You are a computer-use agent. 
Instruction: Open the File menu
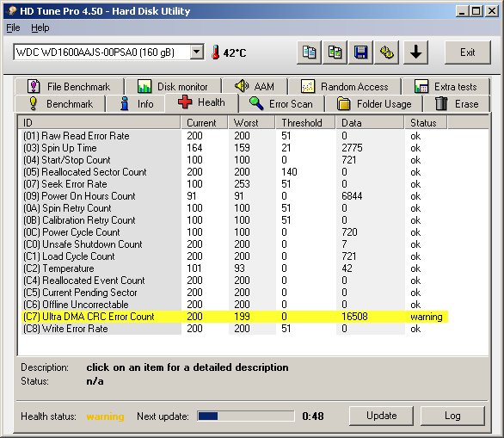point(13,28)
